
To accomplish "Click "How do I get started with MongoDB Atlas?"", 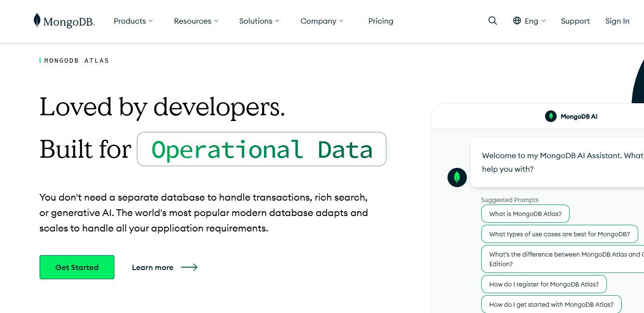I will click(x=551, y=304).
